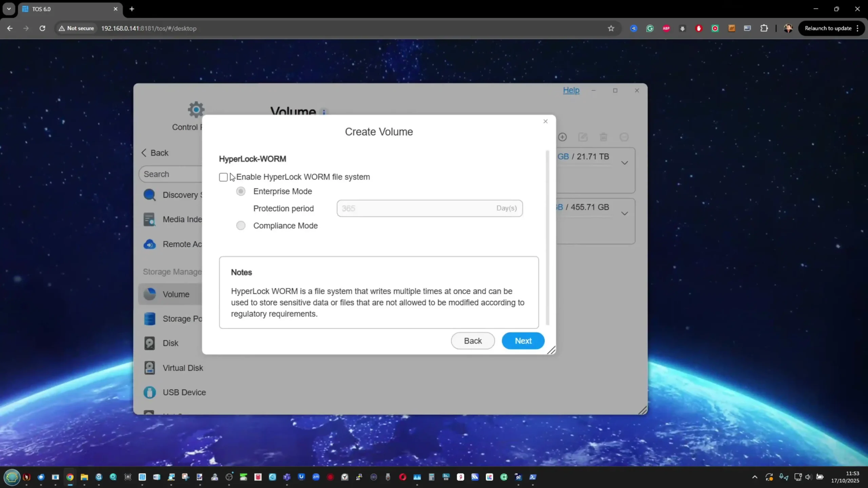Image resolution: width=868 pixels, height=488 pixels.
Task: Open USB Device sidebar icon
Action: [150, 392]
